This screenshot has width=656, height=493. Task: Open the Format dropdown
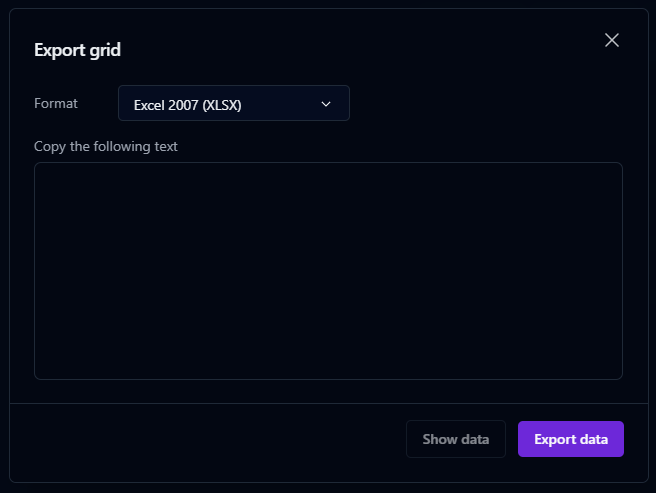[x=233, y=103]
